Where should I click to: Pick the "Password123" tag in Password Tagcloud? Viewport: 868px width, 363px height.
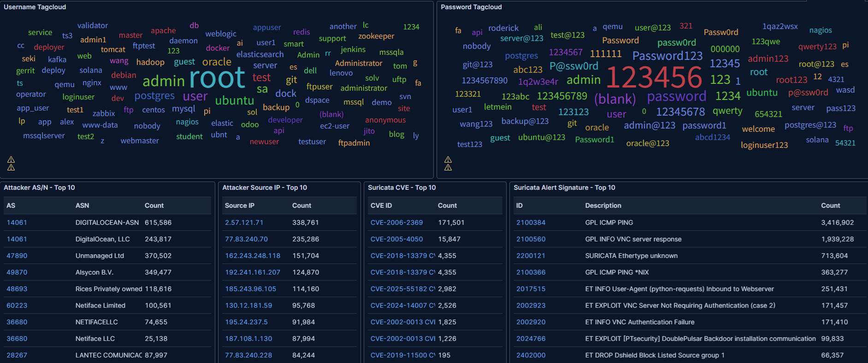tap(667, 56)
